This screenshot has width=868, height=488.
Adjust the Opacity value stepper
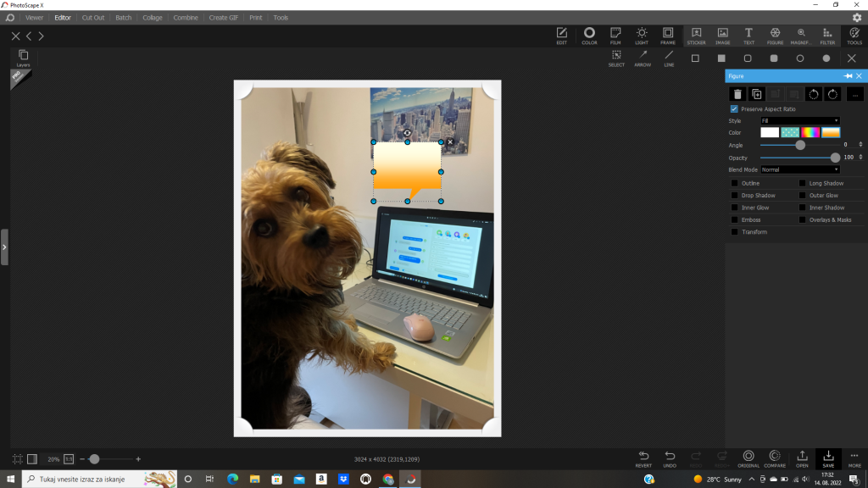(x=860, y=157)
